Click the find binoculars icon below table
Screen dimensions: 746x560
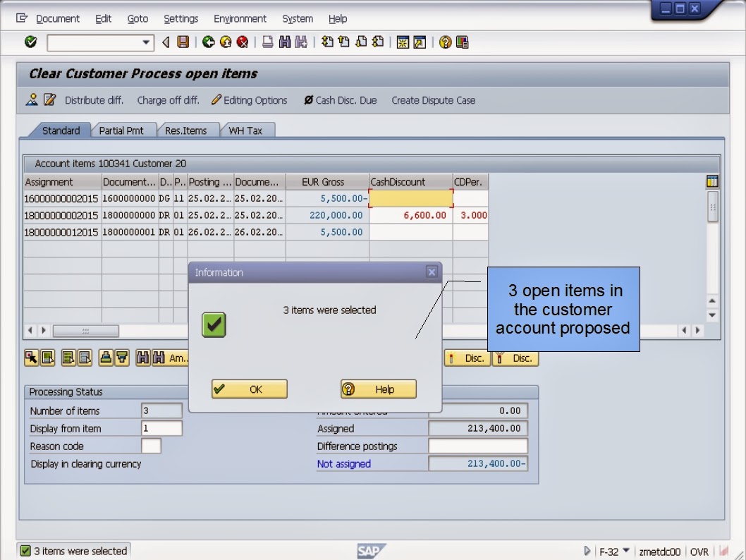pos(142,358)
